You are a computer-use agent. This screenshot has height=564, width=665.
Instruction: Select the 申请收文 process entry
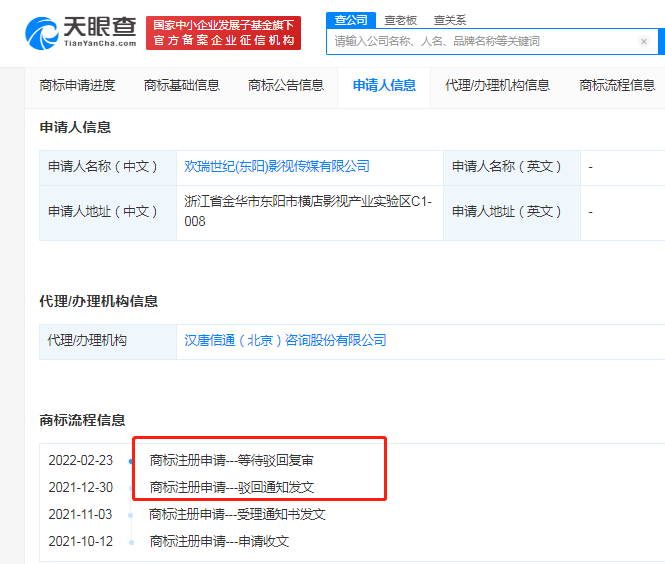click(x=219, y=542)
